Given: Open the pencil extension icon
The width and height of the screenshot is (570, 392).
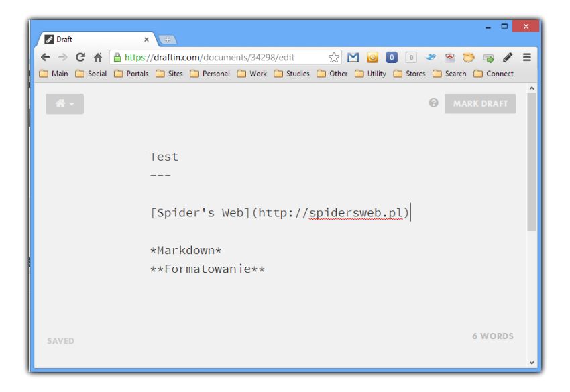Looking at the screenshot, I should pos(508,58).
